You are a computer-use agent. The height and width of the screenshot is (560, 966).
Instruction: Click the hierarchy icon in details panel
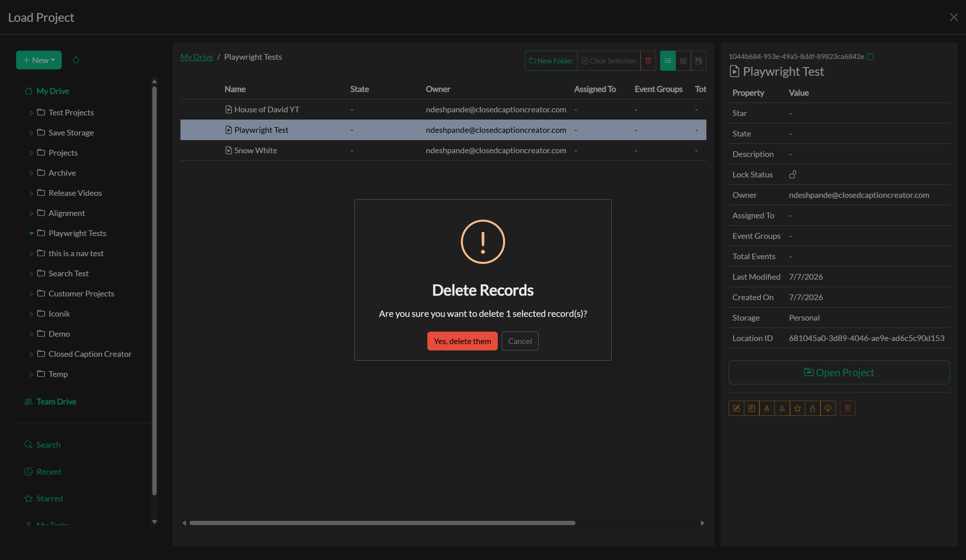[767, 408]
